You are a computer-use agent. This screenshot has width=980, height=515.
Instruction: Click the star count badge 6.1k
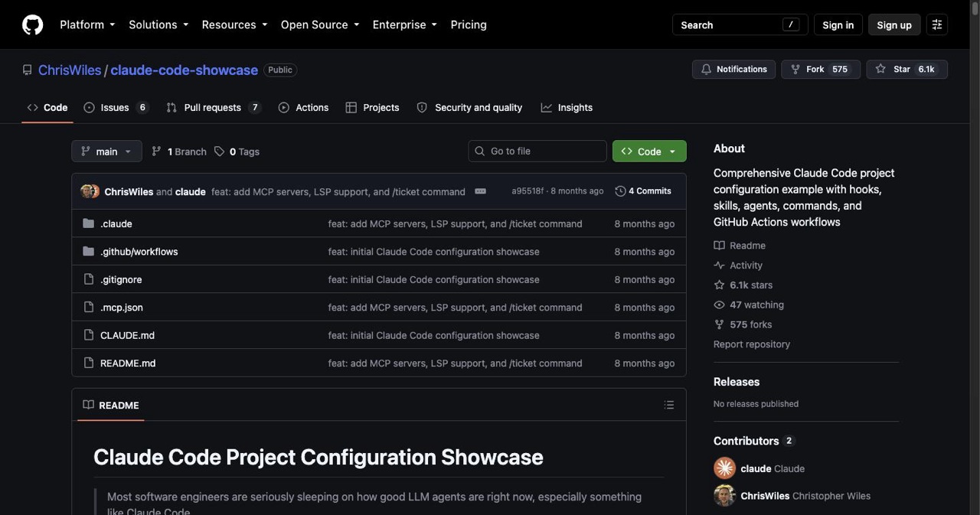coord(926,69)
